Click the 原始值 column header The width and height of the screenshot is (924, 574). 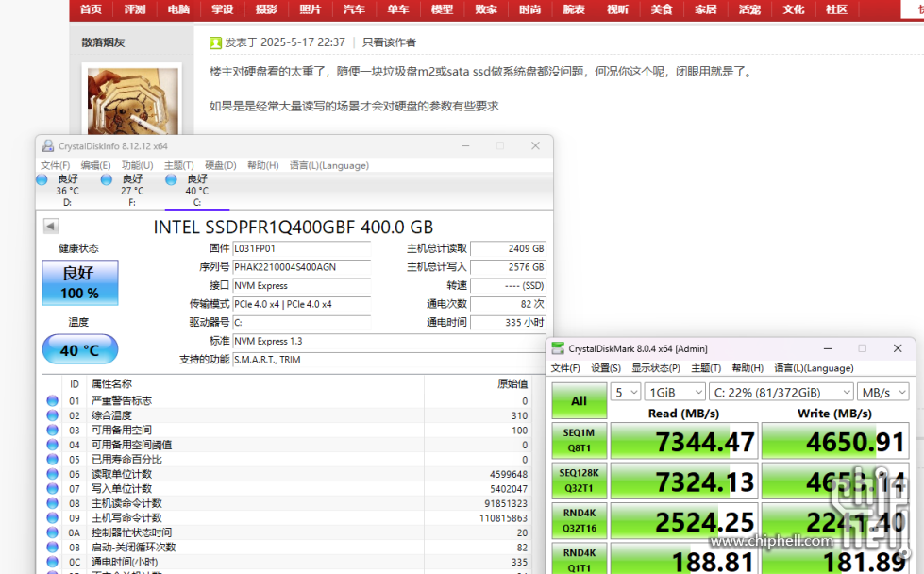512,384
